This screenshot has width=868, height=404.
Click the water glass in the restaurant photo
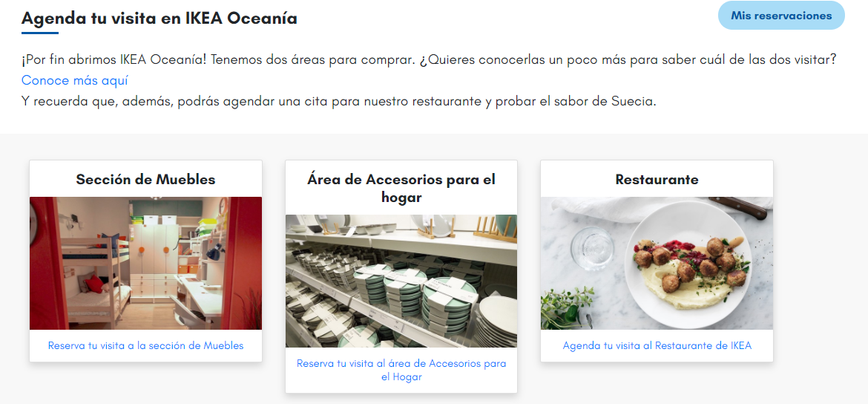tap(592, 248)
